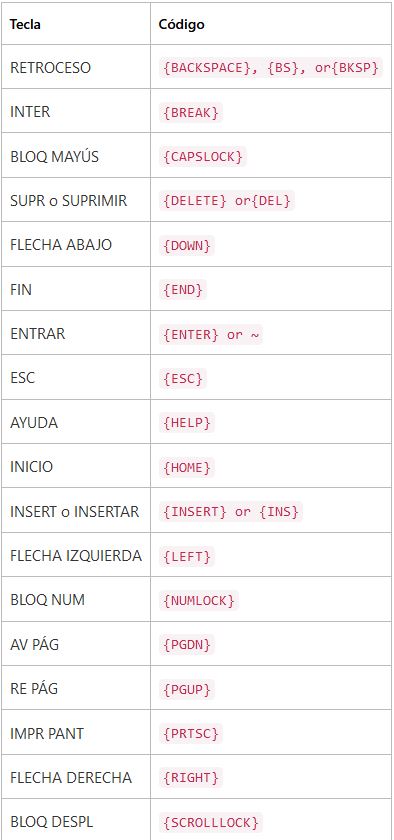This screenshot has width=394, height=840.
Task: Select the {ESC} code text
Action: (183, 379)
